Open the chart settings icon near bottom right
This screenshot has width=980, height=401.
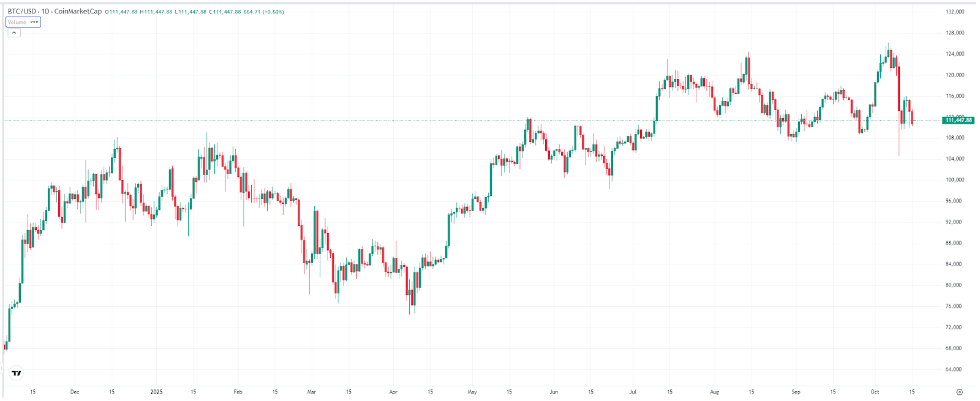(960, 392)
